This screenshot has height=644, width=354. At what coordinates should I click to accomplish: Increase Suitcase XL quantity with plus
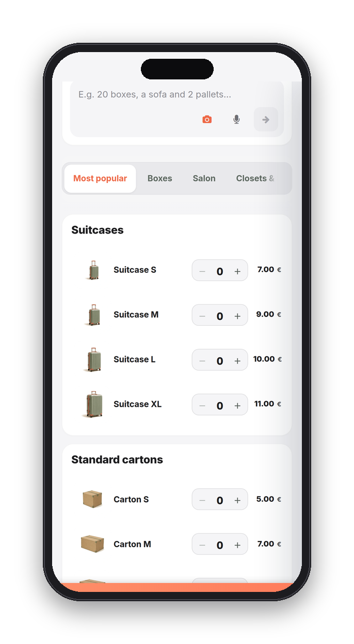237,406
